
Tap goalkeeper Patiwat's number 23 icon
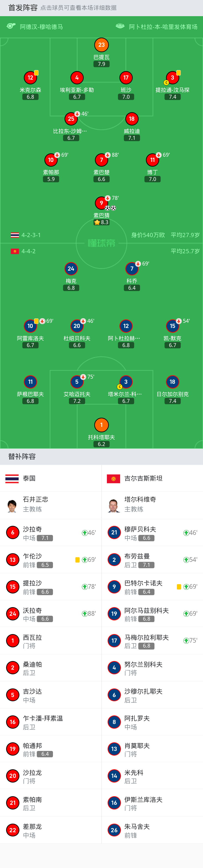pyautogui.click(x=101, y=45)
